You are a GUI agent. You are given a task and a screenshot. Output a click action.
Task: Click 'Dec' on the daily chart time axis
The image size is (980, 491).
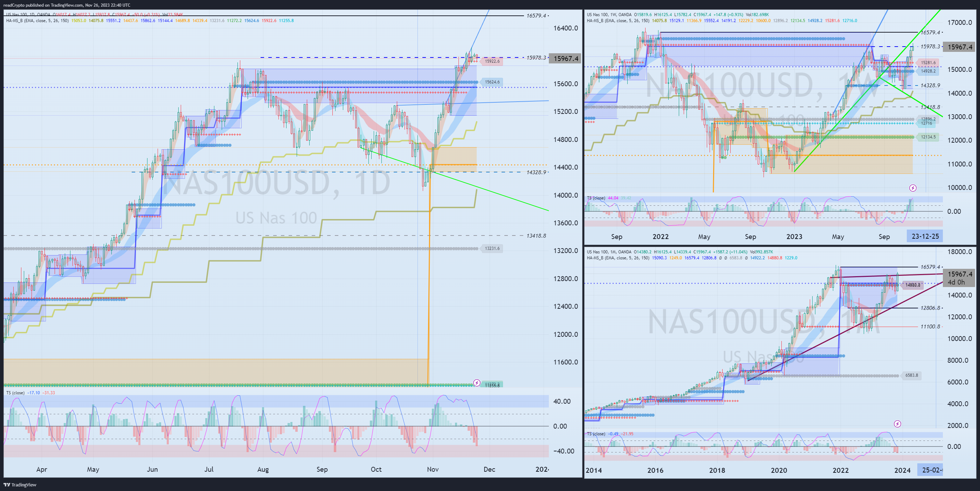tap(489, 469)
